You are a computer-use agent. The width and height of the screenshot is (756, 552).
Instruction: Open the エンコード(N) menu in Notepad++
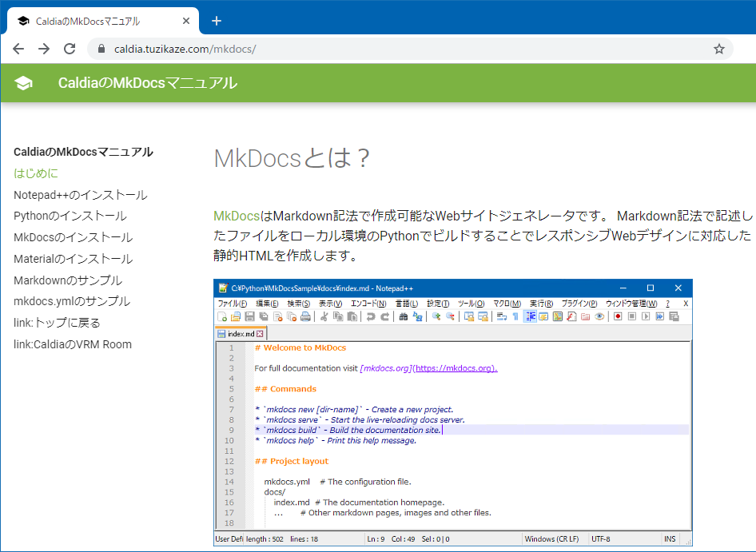point(368,304)
